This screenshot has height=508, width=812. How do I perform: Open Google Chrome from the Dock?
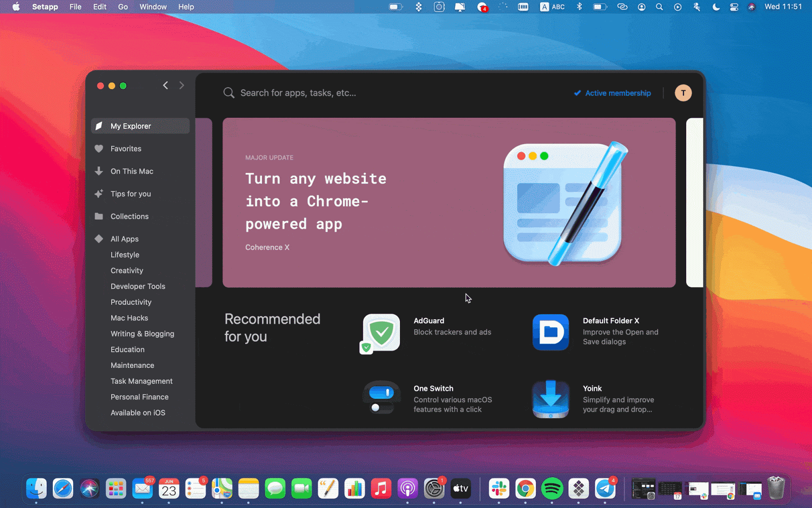click(x=525, y=489)
